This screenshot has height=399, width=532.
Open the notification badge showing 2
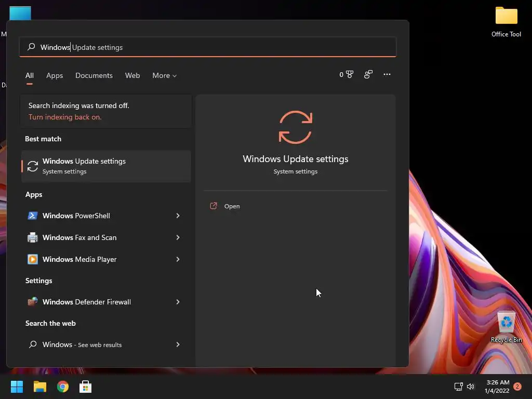pos(517,387)
